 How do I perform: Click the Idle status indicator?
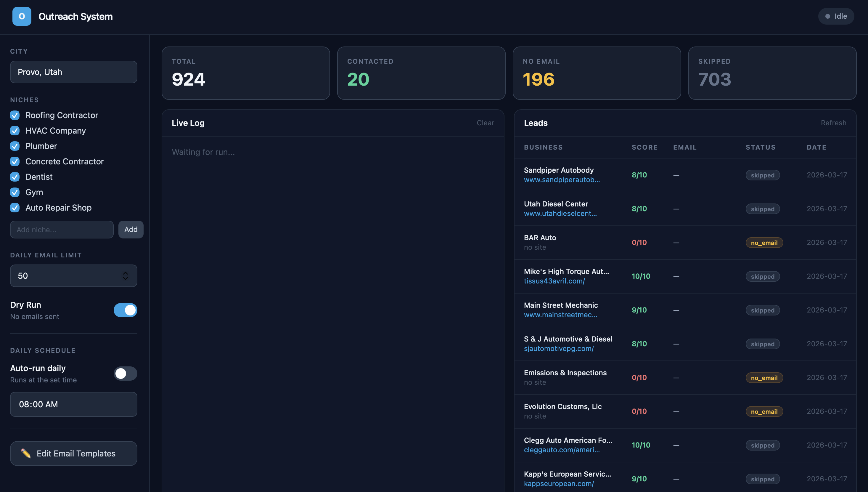836,16
